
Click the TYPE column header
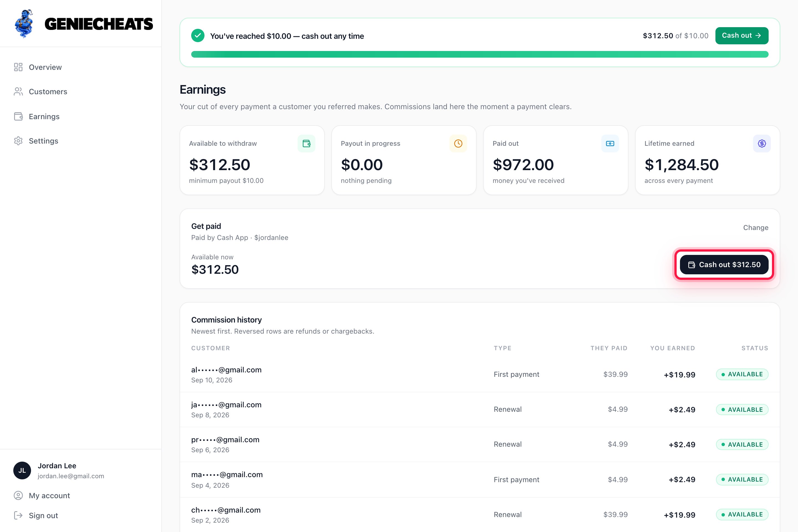502,348
